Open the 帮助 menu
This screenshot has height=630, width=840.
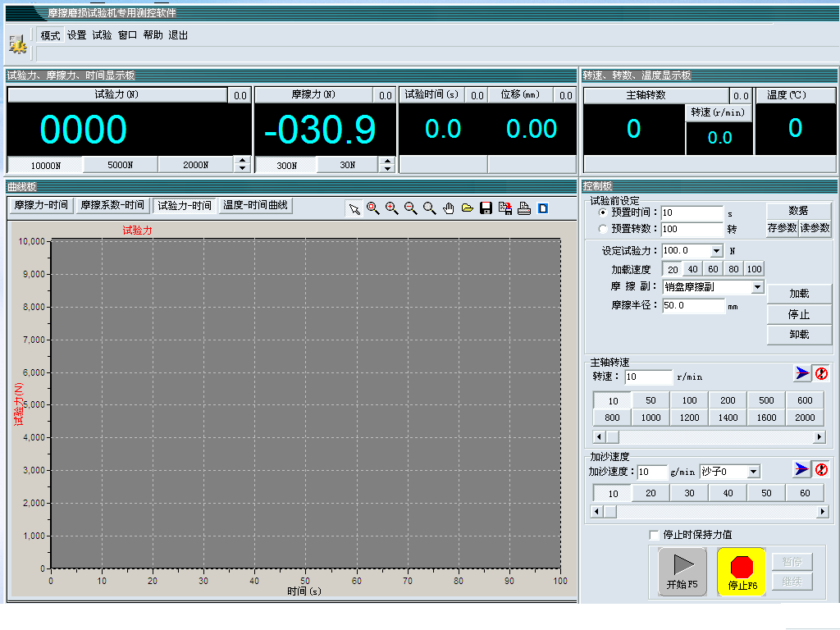tap(153, 35)
